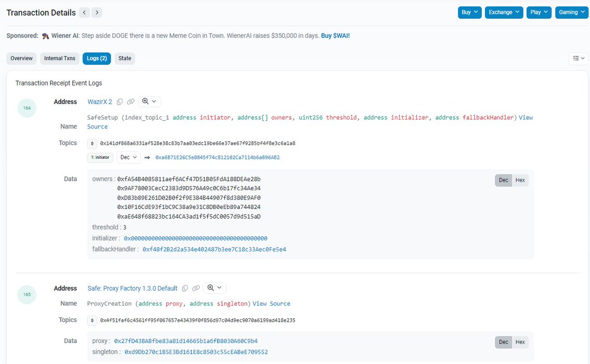Open the magnifier zoom menu beside WazirX 2
The image size is (590, 364).
click(x=149, y=101)
